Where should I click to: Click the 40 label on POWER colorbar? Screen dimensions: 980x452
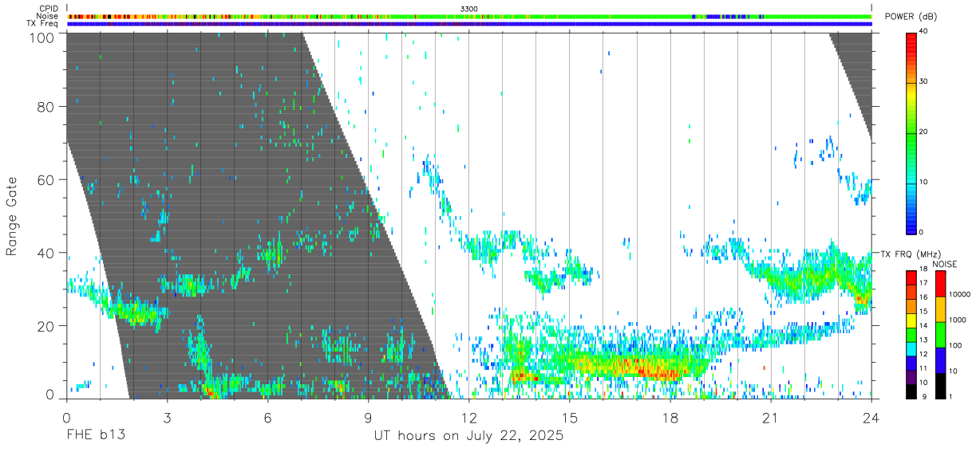[924, 32]
